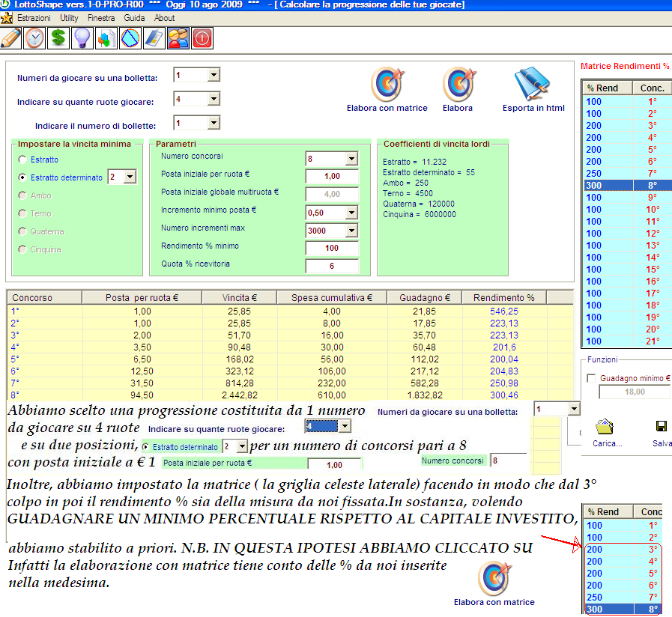This screenshot has width=672, height=617.
Task: Click the Guadagno € column header
Action: coord(425,297)
